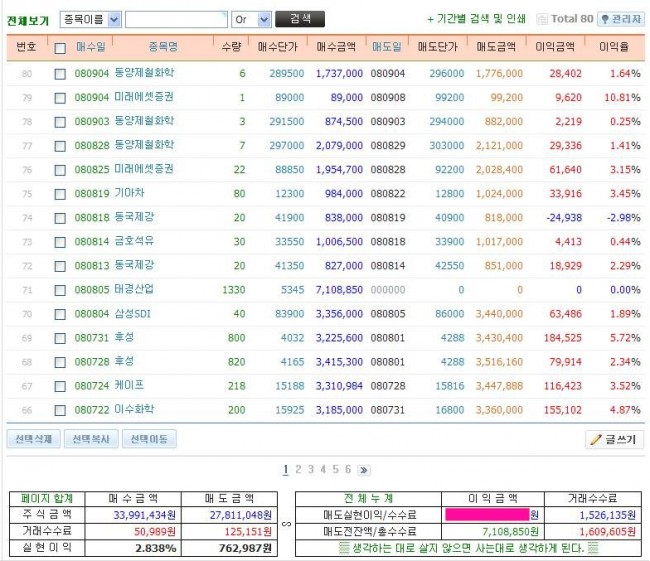This screenshot has width=650, height=561.
Task: Open 미래에셋증권 entry dated 080825
Action: click(144, 169)
